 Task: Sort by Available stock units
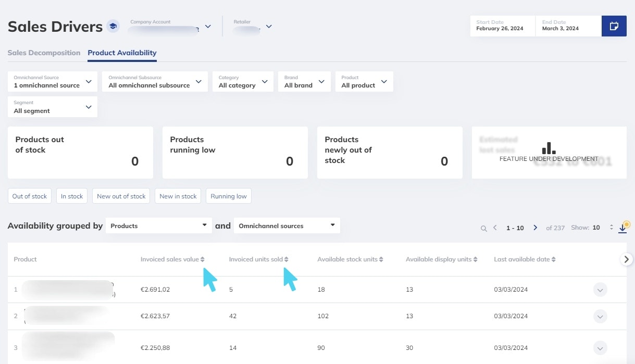pyautogui.click(x=381, y=259)
